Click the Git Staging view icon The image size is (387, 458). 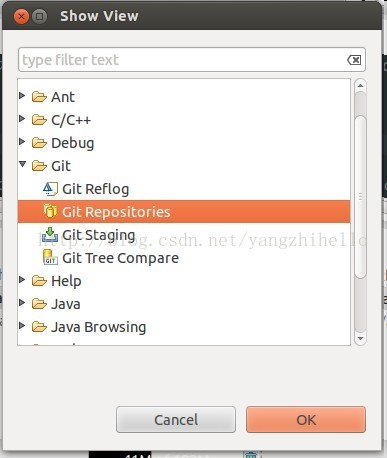(50, 235)
